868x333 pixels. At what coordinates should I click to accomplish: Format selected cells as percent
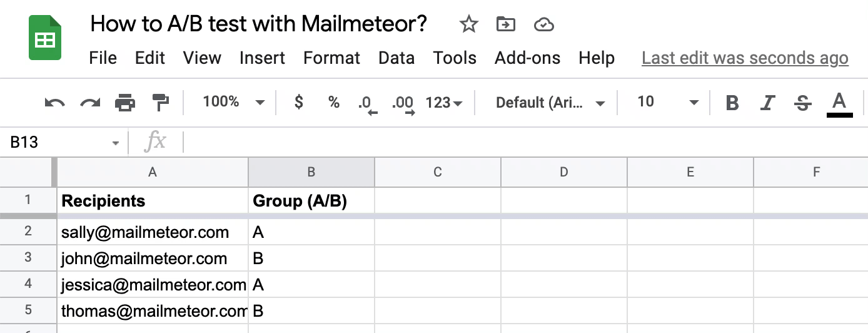click(334, 102)
